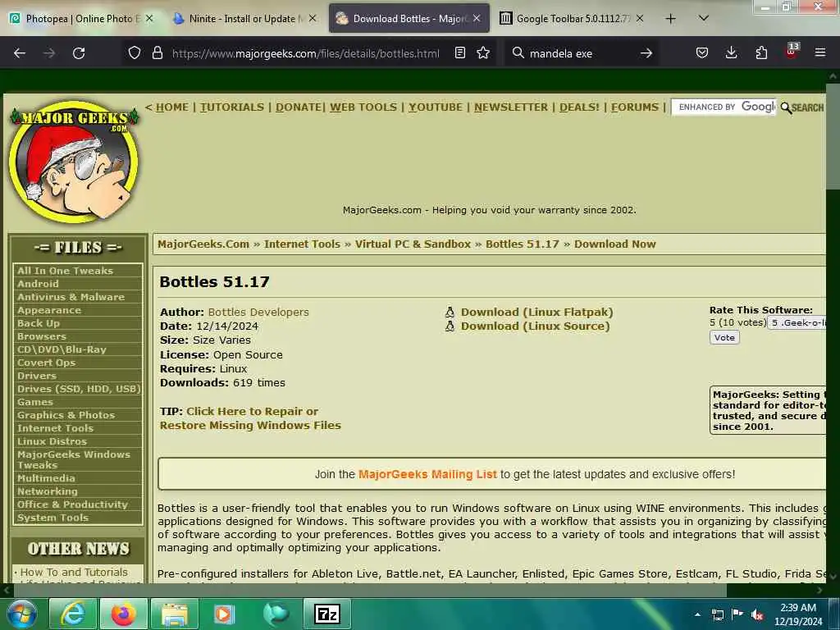The image size is (840, 630).
Task: Reload the current page
Action: pos(79,53)
